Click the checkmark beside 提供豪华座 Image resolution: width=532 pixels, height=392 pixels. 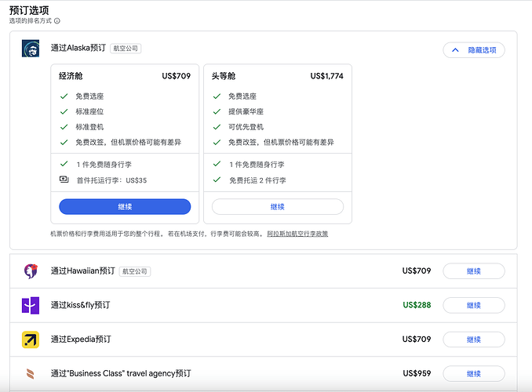pyautogui.click(x=217, y=111)
